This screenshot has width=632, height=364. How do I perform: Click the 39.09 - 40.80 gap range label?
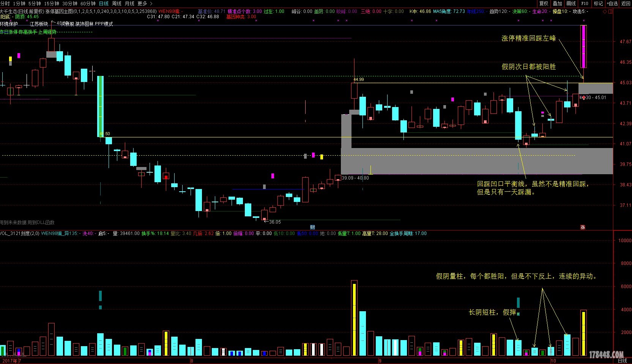355,178
